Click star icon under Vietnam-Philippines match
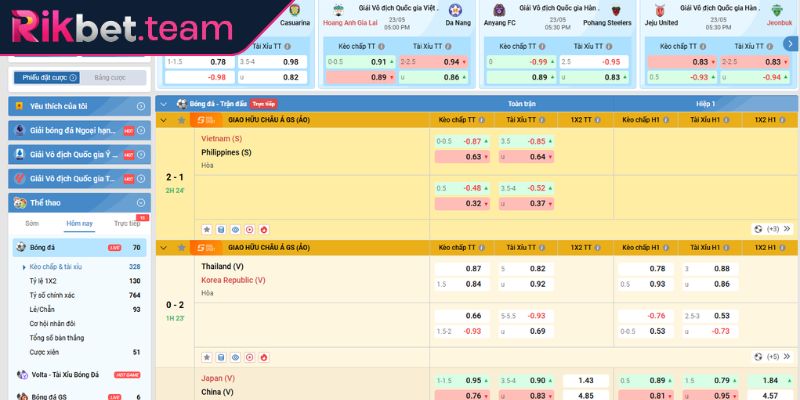This screenshot has width=800, height=400. pos(207,229)
